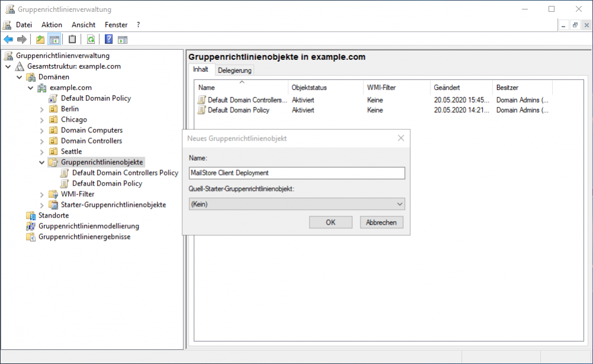Viewport: 593px width, 364px height.
Task: Select the Gruppenrichtlinienmodellierung node icon
Action: (x=31, y=226)
